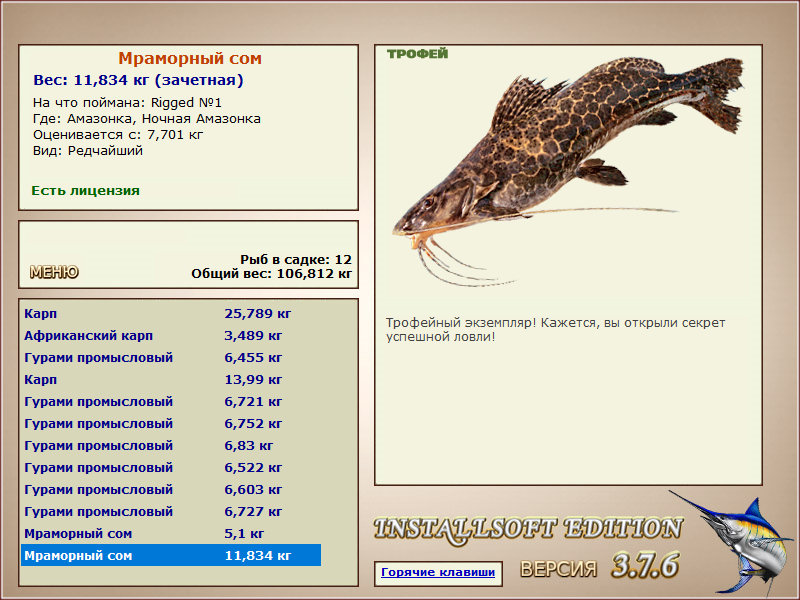Screen dimensions: 800x600
Task: Choose the Гурами промысловый 6,727 кг row
Action: [171, 511]
